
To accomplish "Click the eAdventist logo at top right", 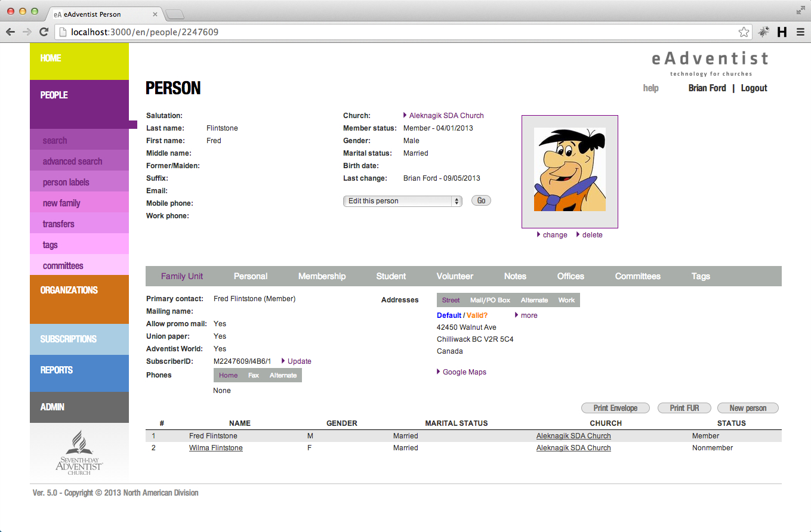I will pos(710,63).
